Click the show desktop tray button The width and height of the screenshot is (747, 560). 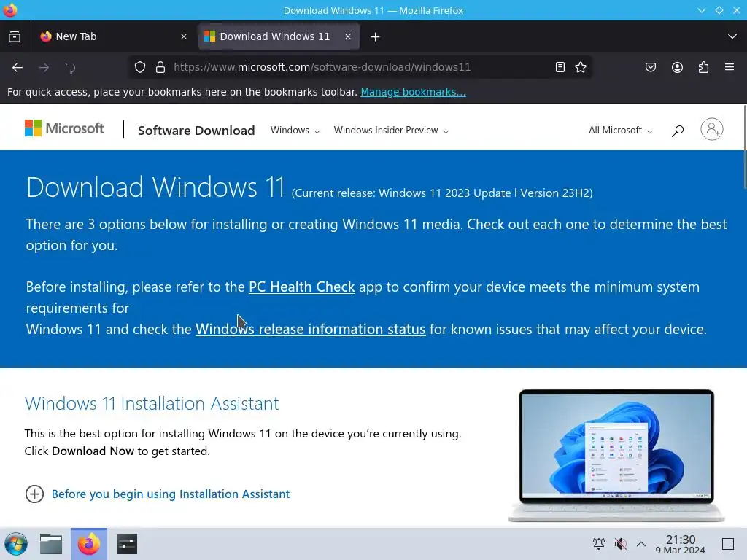[x=728, y=544]
